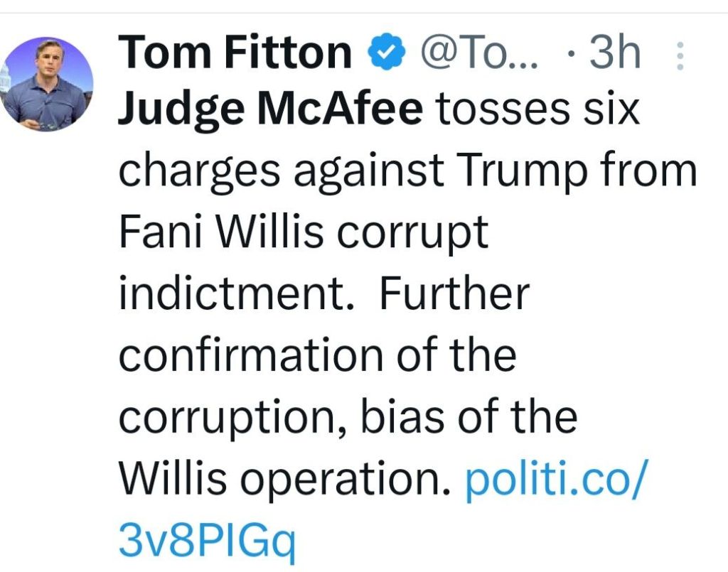Viewport: 728px width, 572px height.
Task: Open the three-dot more options menu
Action: click(680, 55)
